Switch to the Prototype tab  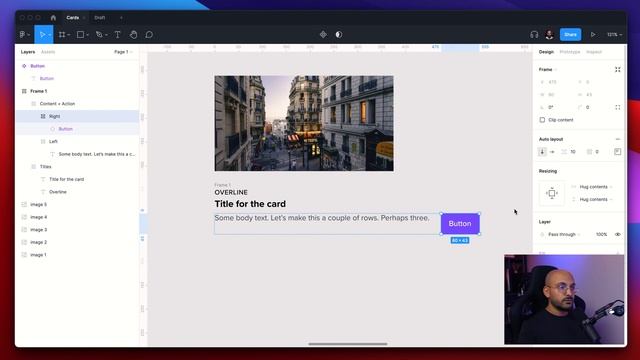569,52
